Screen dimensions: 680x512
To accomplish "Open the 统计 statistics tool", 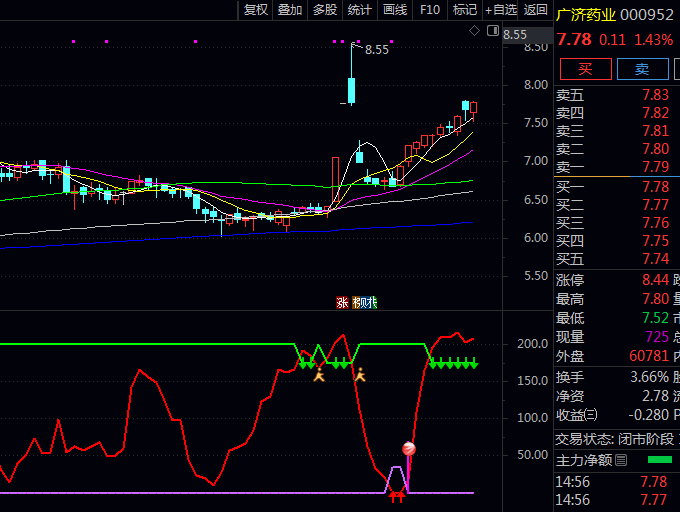I will pyautogui.click(x=360, y=10).
